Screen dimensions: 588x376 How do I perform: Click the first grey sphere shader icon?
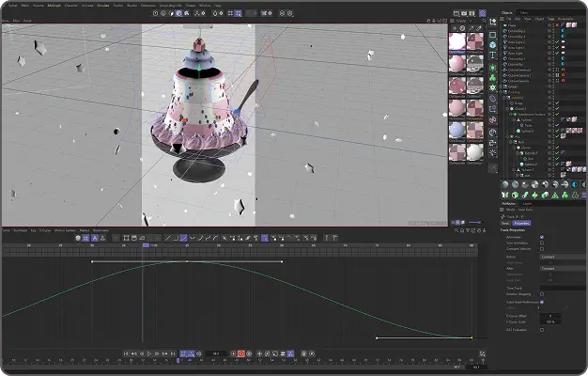pos(505,184)
